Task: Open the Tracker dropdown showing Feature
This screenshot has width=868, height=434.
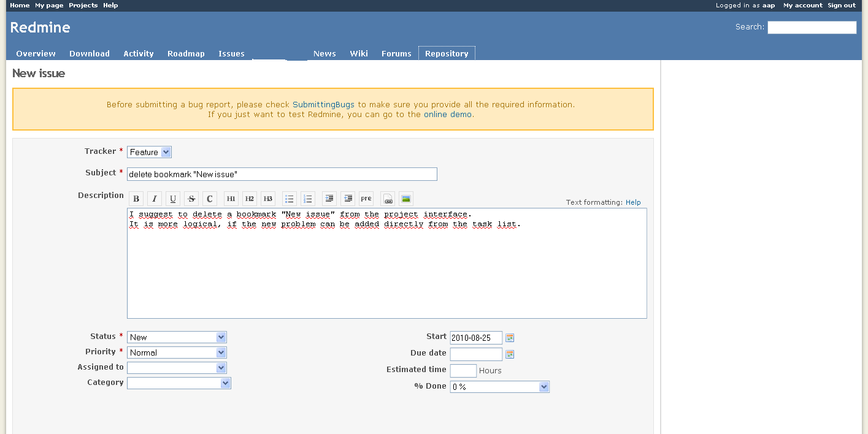Action: (149, 152)
